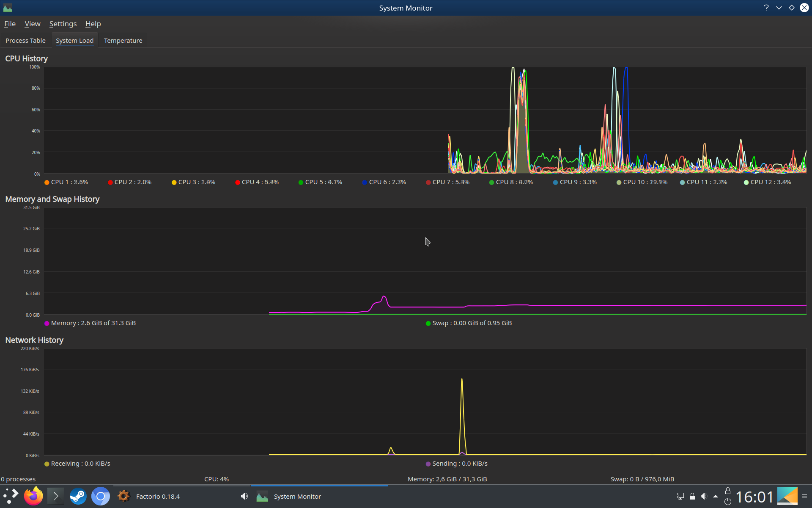
Task: Click the CPU 5 legend label
Action: [324, 182]
